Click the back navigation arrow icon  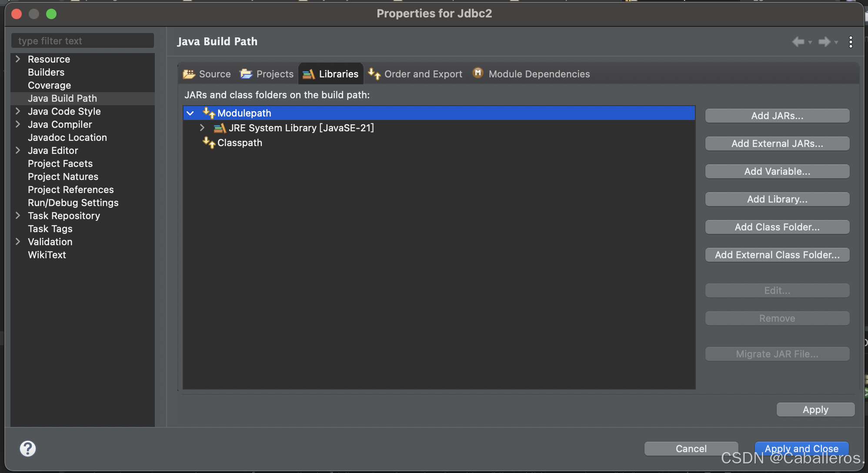point(799,42)
